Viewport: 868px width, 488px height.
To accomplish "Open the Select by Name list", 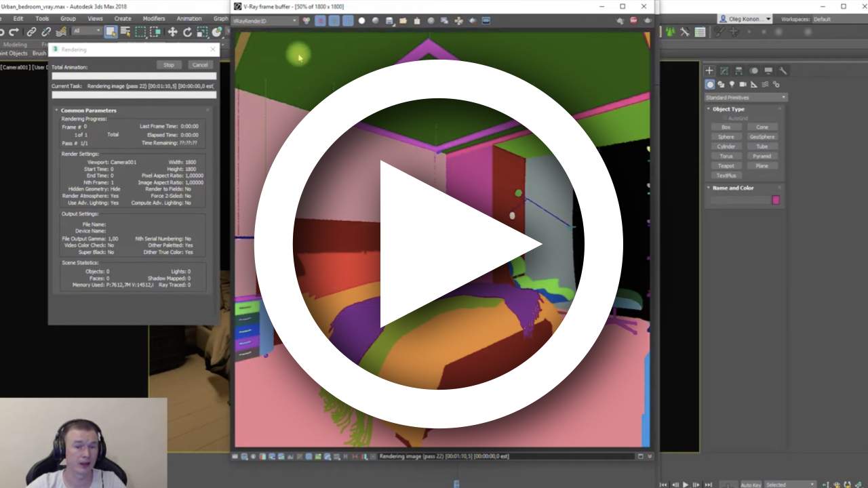I will pyautogui.click(x=125, y=32).
